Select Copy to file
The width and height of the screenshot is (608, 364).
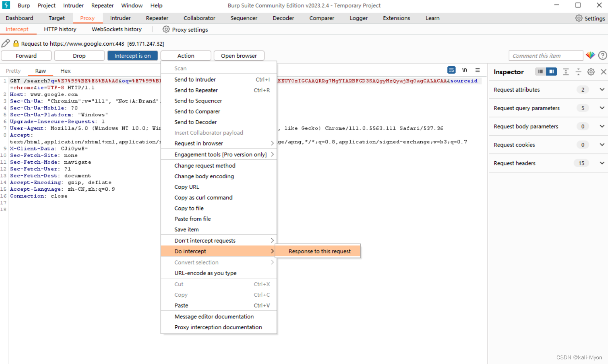coord(219,208)
